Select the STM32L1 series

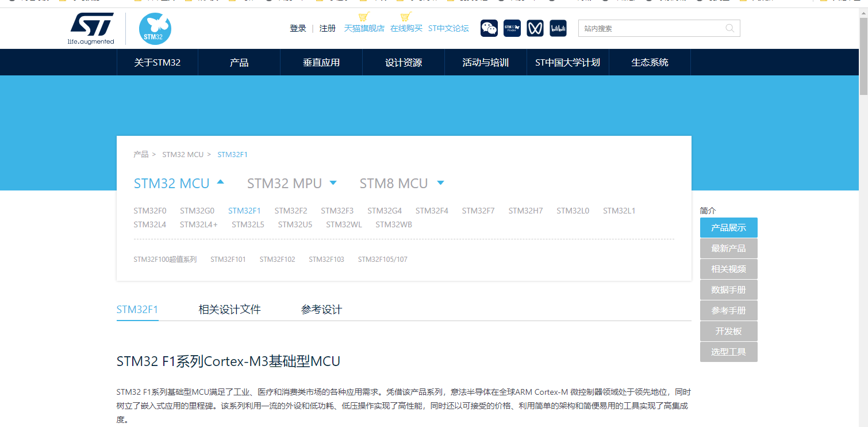tap(619, 211)
